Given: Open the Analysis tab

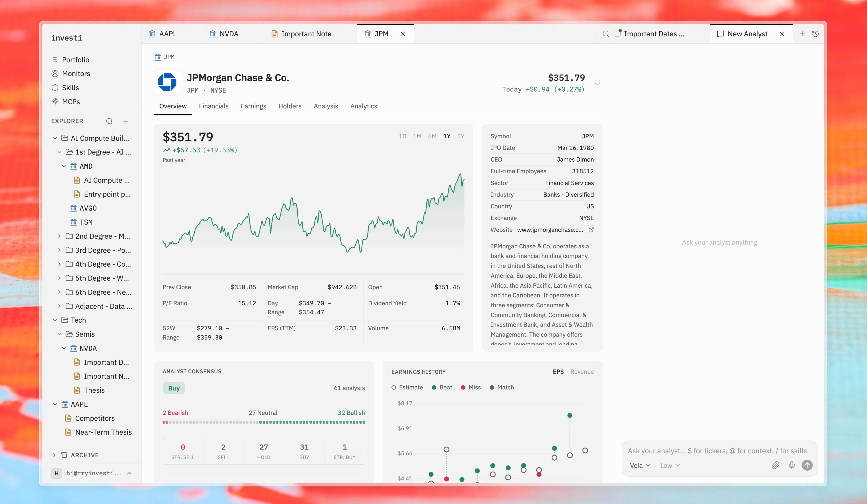Looking at the screenshot, I should 326,106.
